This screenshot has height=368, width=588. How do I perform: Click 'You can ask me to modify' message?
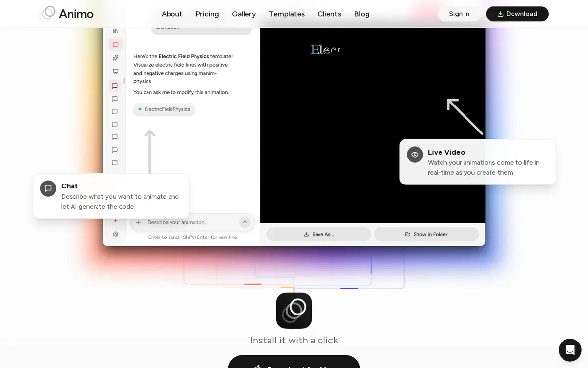[x=181, y=92]
